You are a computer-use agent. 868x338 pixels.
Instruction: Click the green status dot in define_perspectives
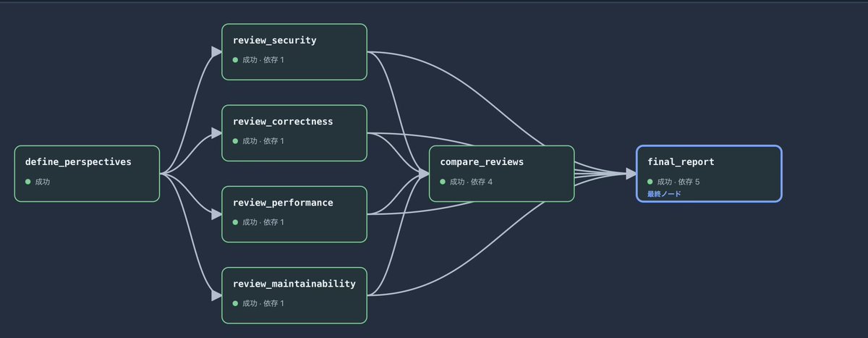pyautogui.click(x=28, y=182)
